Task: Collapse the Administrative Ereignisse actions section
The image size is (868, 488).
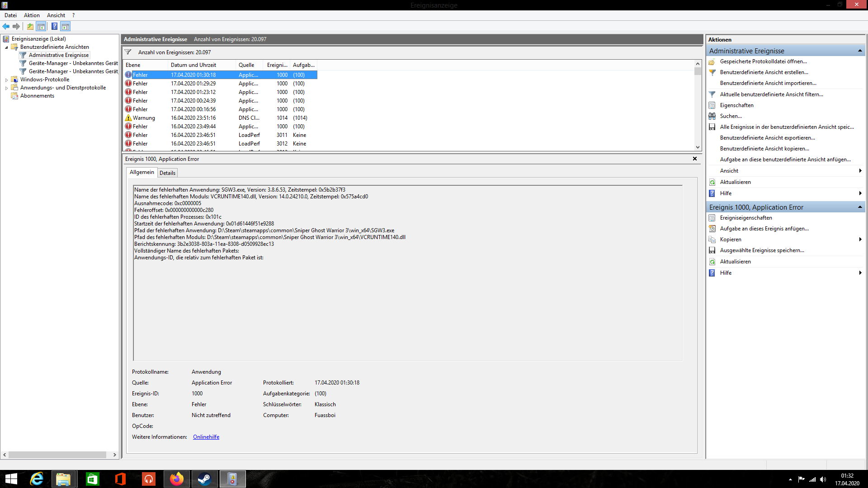Action: [860, 51]
